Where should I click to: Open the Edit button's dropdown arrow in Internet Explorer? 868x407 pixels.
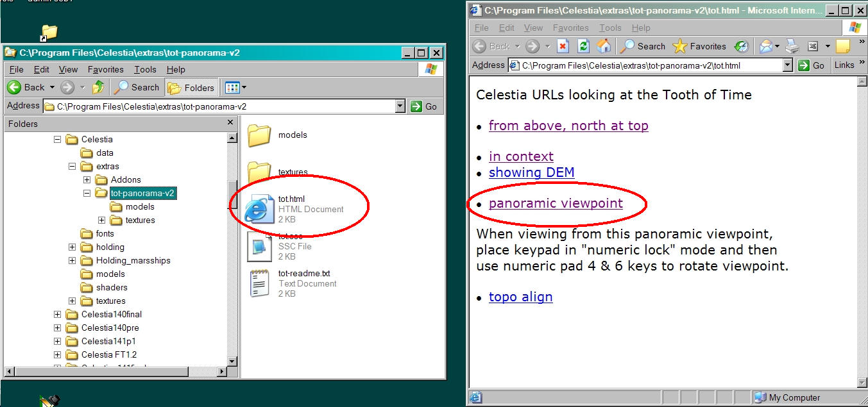click(x=828, y=46)
